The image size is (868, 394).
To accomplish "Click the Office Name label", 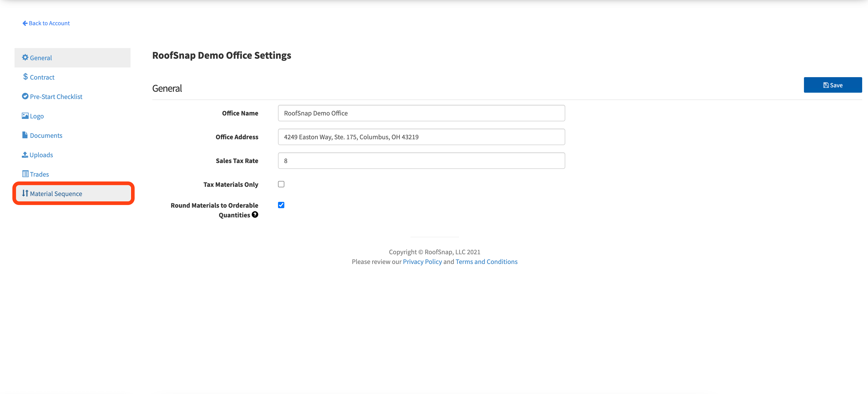I will [240, 113].
